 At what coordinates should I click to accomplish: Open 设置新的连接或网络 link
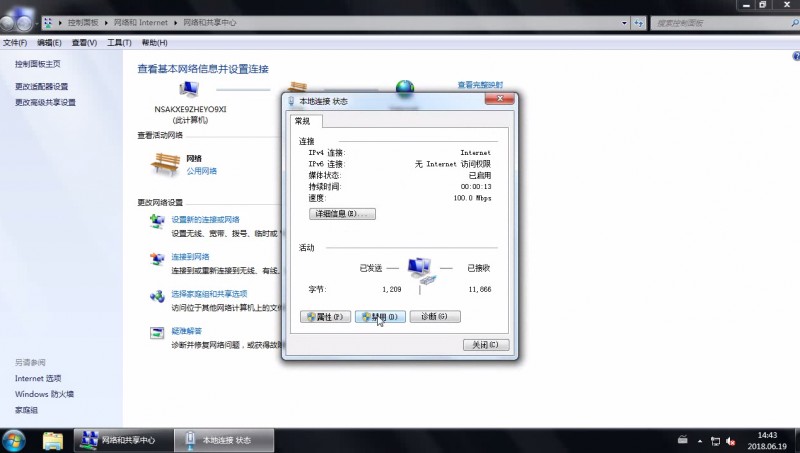tap(205, 219)
